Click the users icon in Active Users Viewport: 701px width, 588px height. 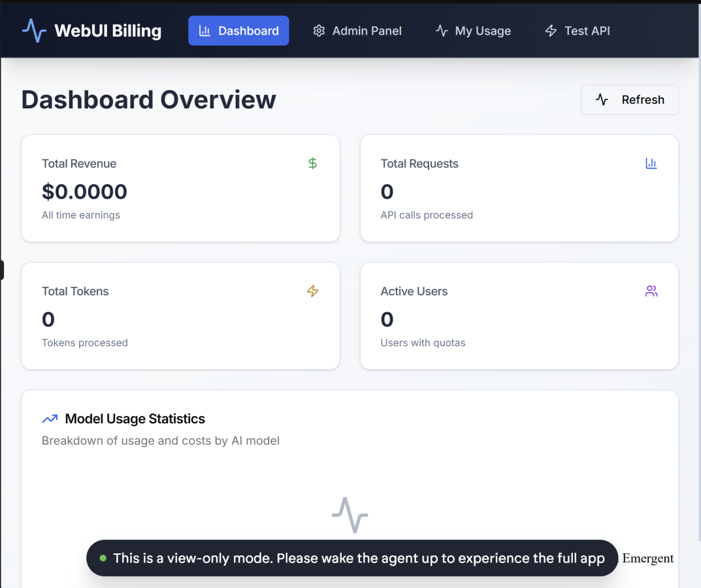click(x=651, y=291)
